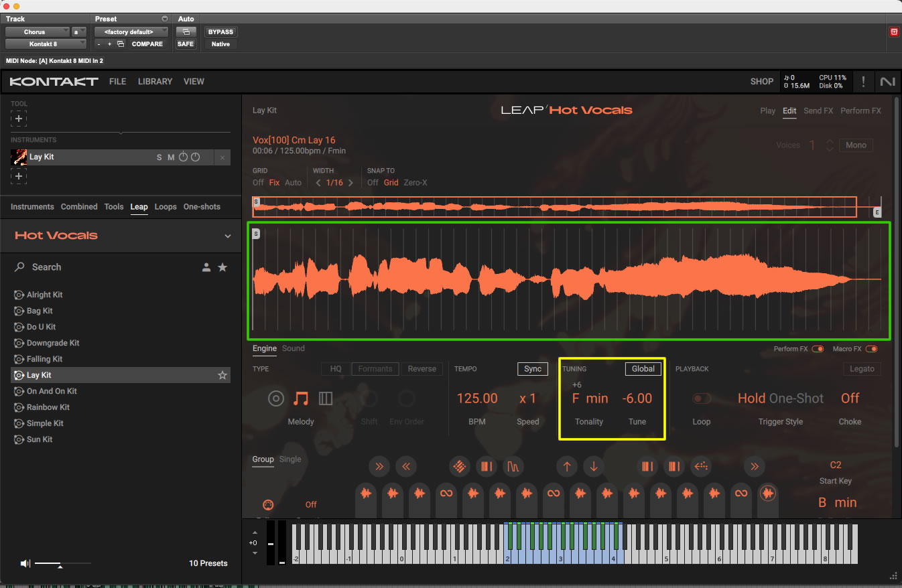This screenshot has height=588, width=902.
Task: Open the SHOP link
Action: [761, 82]
